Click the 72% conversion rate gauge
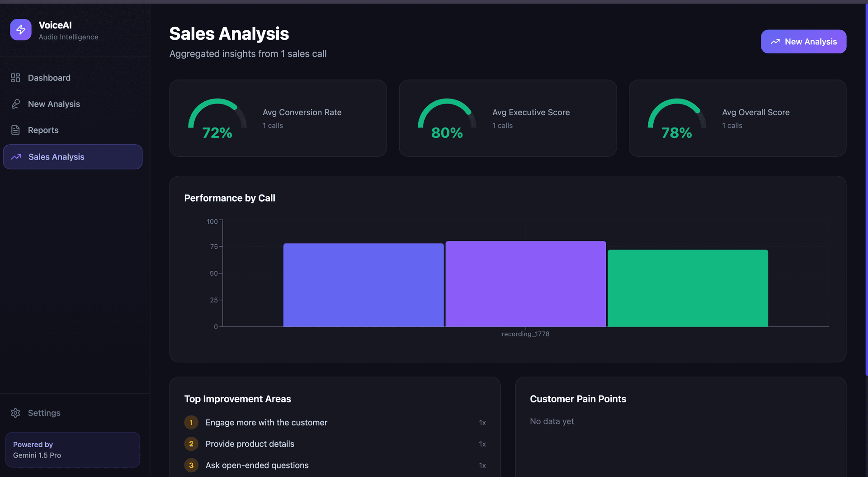This screenshot has height=477, width=868. tap(217, 118)
